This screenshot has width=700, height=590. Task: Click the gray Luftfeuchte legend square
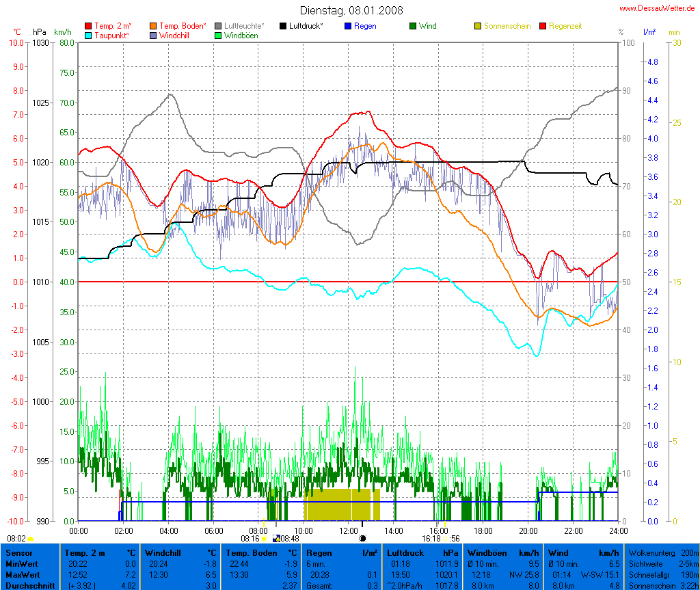point(218,26)
